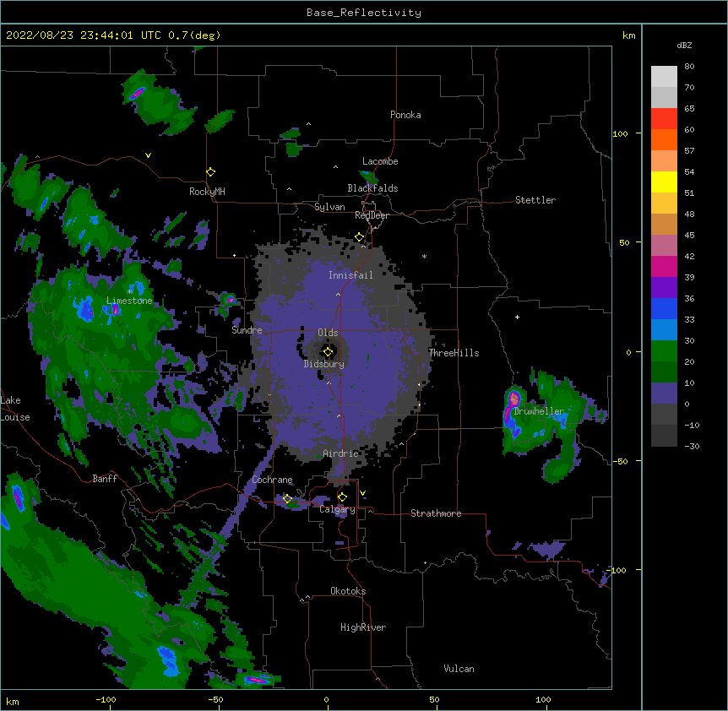Click the purple 10 dBZ legend swatch
This screenshot has height=711, width=728.
[x=664, y=393]
